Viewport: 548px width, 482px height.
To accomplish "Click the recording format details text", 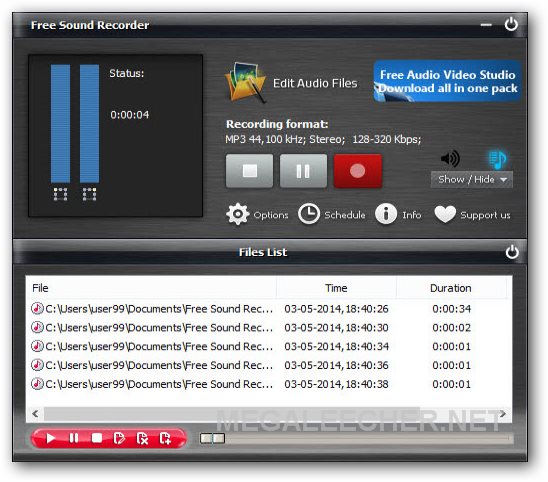I will [323, 139].
